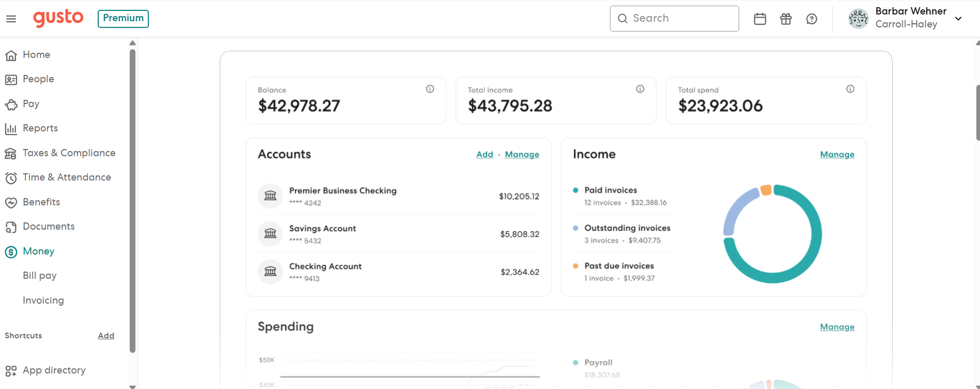Open the gift rewards icon
The image size is (980, 389).
point(786,19)
